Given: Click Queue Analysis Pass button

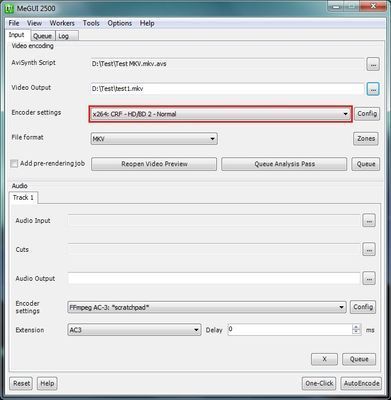Looking at the screenshot, I should pyautogui.click(x=284, y=164).
